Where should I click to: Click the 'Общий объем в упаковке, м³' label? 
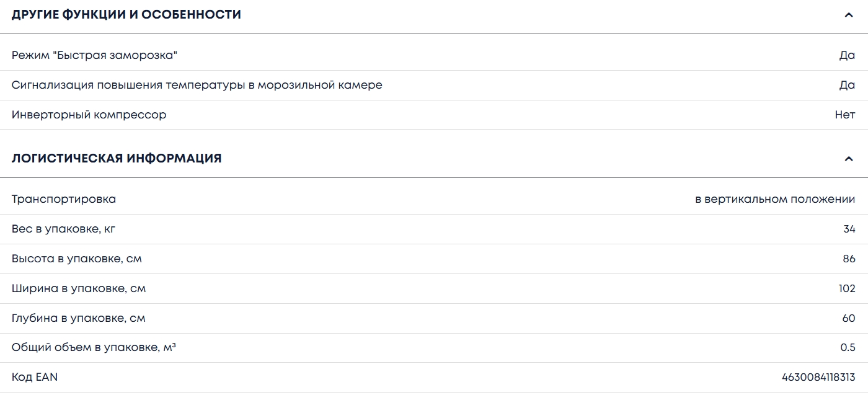click(x=94, y=347)
